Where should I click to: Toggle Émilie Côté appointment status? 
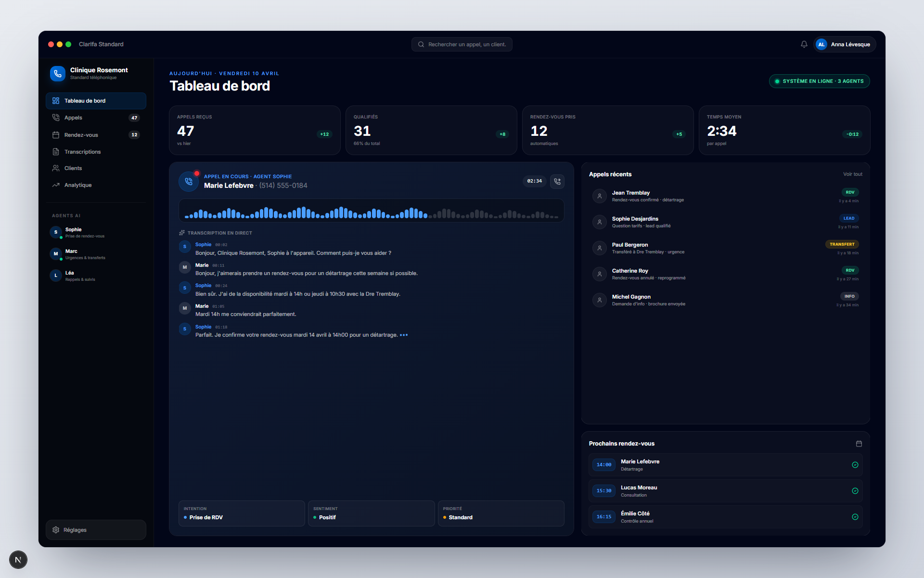pyautogui.click(x=856, y=517)
